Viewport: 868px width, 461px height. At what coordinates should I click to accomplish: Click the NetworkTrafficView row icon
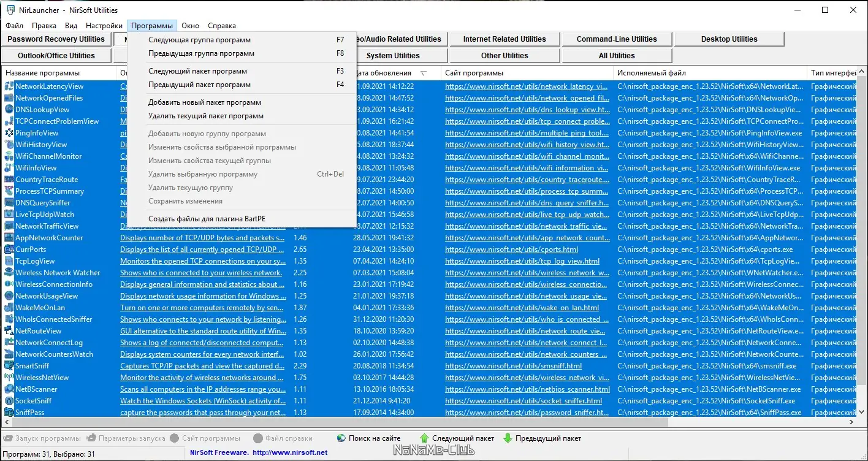click(x=9, y=226)
